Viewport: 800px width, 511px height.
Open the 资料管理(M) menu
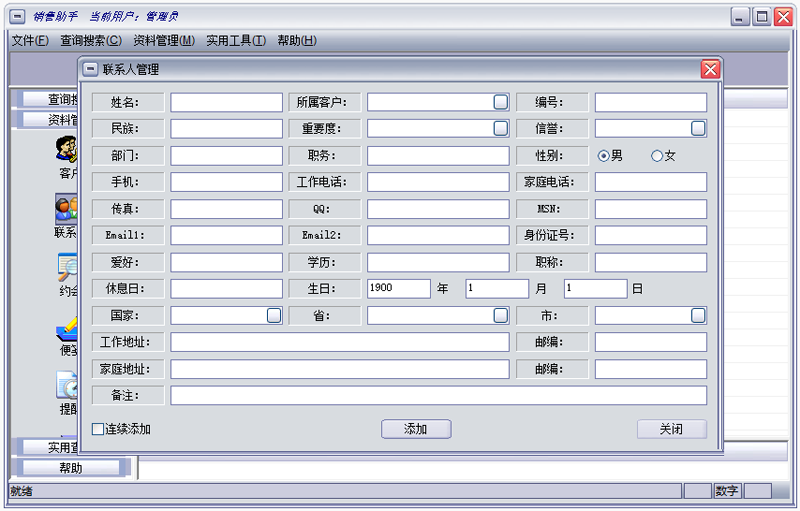pos(164,40)
